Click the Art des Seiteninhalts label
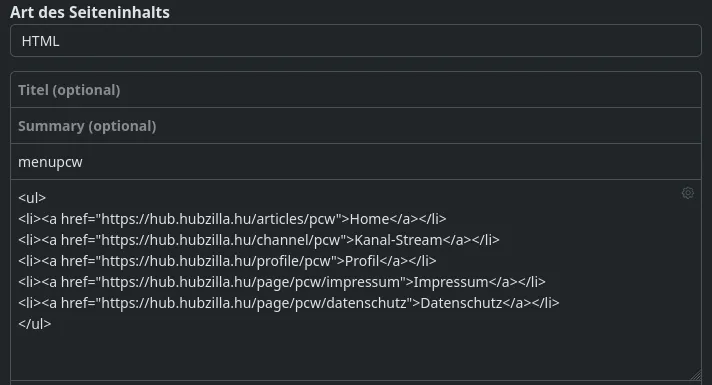Image resolution: width=712 pixels, height=385 pixels. (90, 12)
